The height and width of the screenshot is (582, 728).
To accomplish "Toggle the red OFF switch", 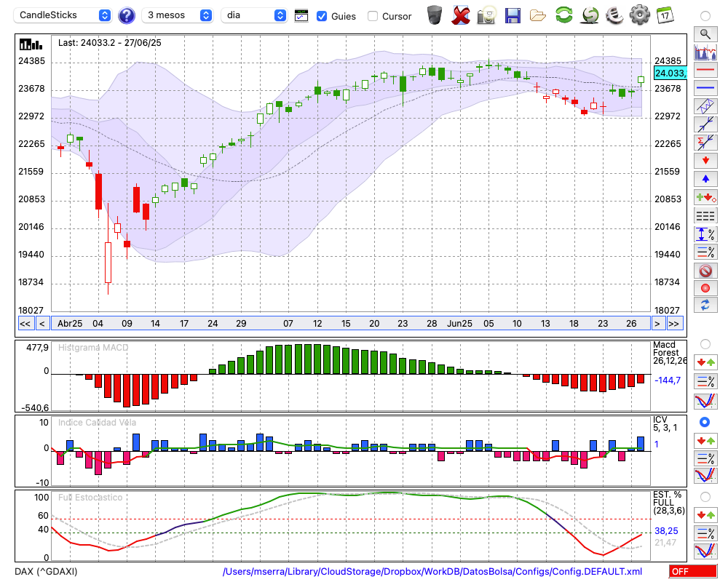I will (x=693, y=571).
